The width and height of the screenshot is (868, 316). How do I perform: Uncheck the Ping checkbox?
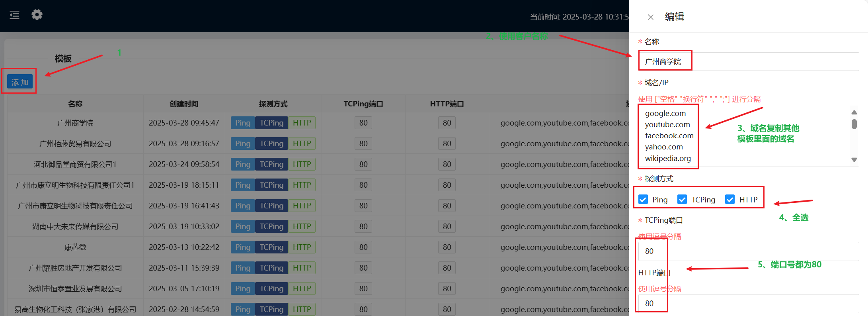[x=643, y=199]
